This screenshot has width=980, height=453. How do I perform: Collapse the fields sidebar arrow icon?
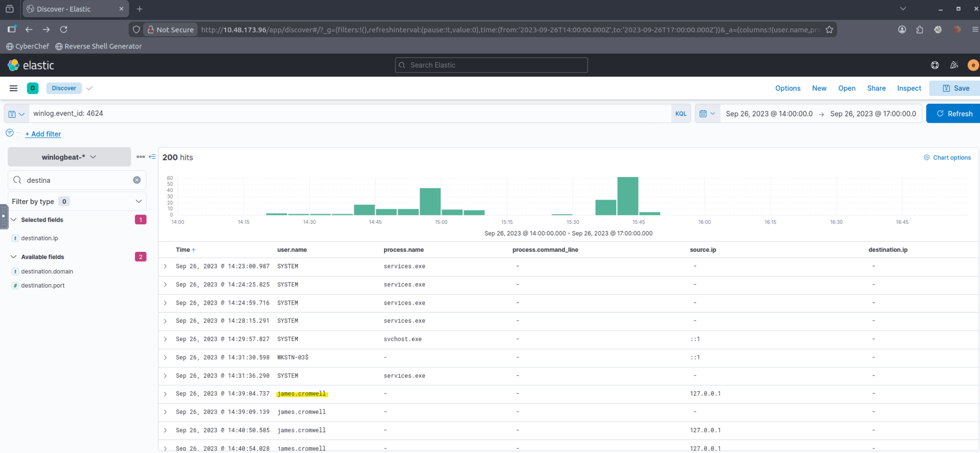152,157
